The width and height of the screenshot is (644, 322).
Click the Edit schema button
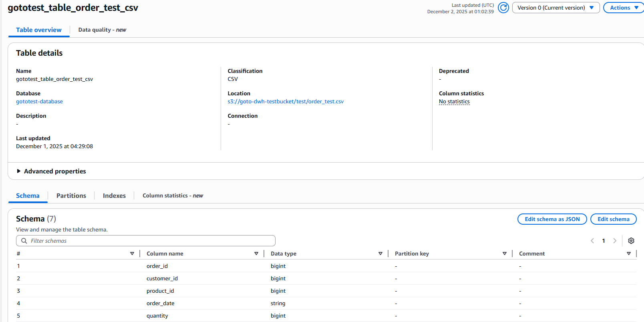pos(613,219)
